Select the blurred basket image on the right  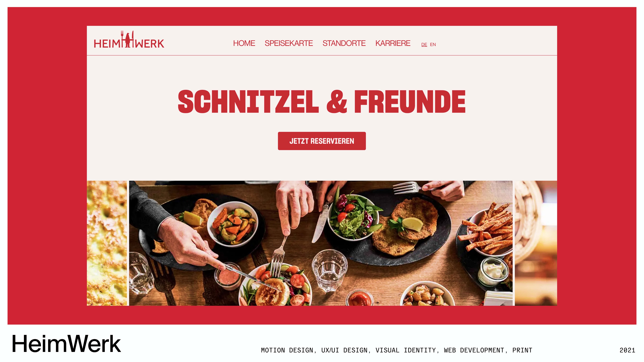click(536, 243)
